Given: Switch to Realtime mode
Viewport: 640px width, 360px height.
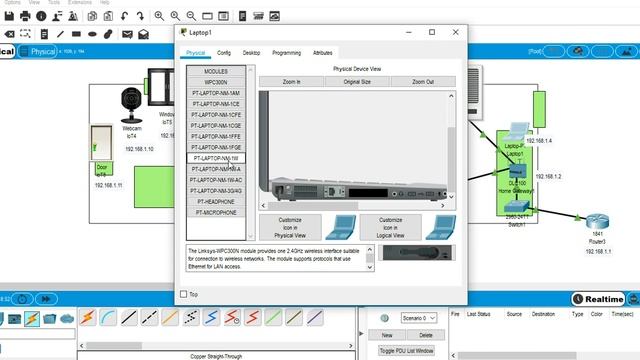Looking at the screenshot, I should pos(598,299).
